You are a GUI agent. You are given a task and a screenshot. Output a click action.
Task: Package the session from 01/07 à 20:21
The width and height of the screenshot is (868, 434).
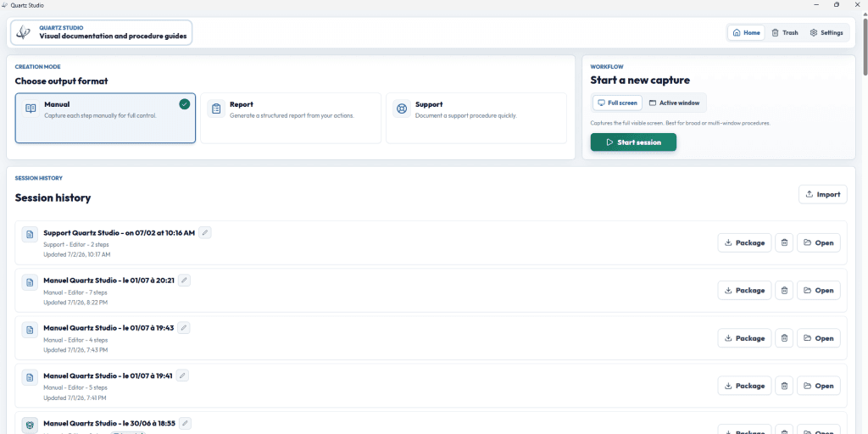tap(744, 290)
